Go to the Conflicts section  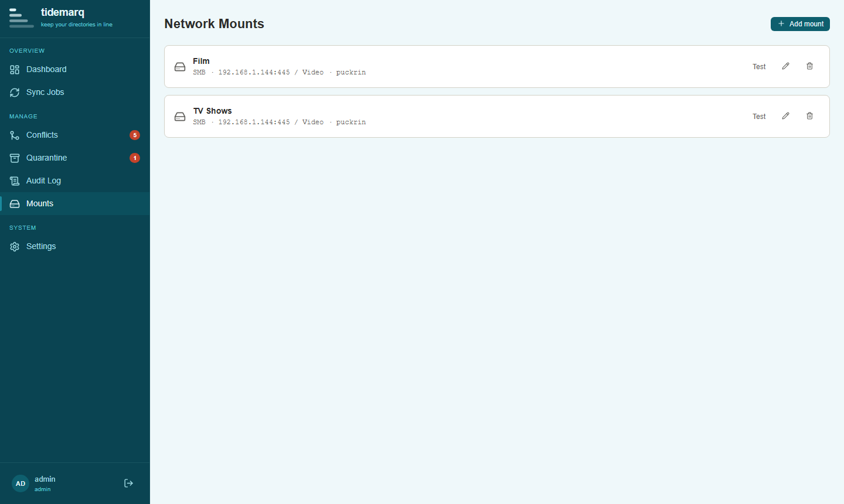point(75,135)
